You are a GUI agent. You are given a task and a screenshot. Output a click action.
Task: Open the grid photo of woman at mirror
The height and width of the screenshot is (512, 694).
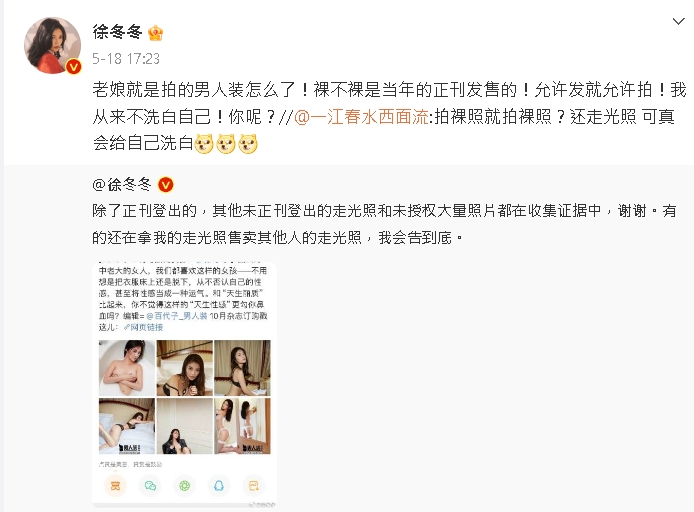click(x=243, y=426)
